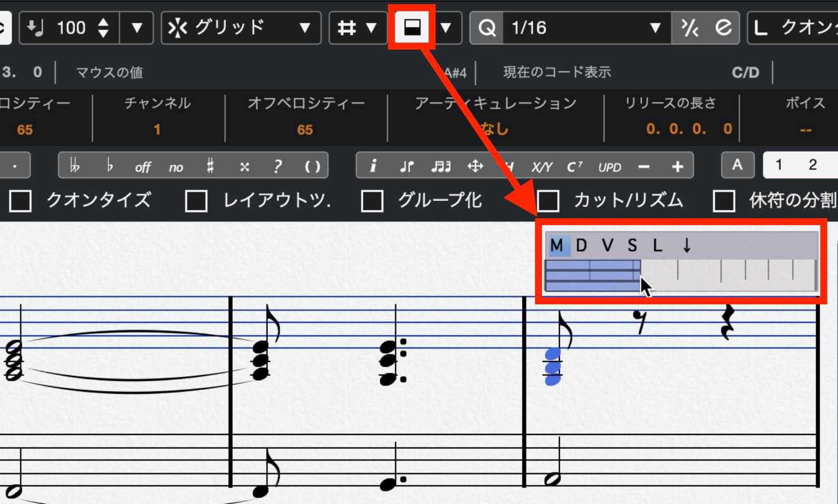Image resolution: width=838 pixels, height=504 pixels.
Task: Click the X/Y position button
Action: coord(542,167)
